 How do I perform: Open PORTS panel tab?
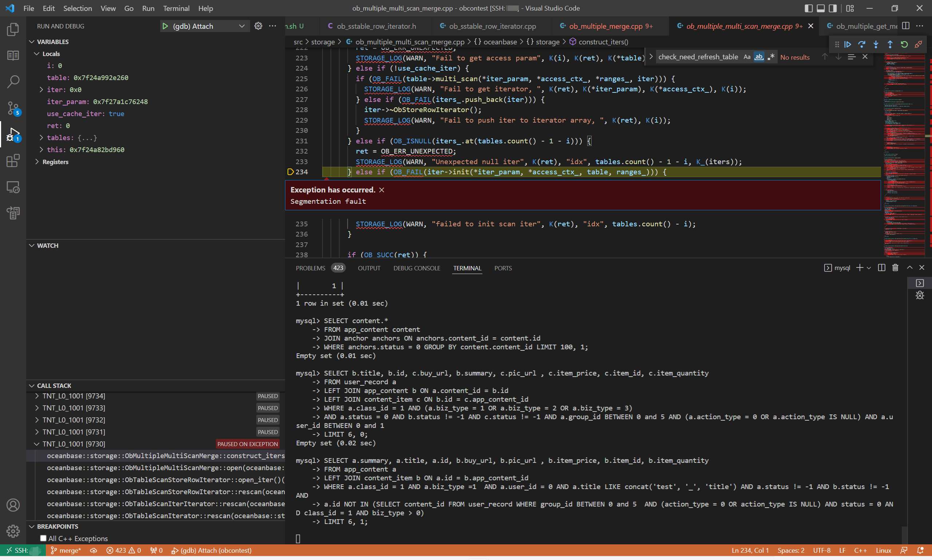[x=503, y=268]
